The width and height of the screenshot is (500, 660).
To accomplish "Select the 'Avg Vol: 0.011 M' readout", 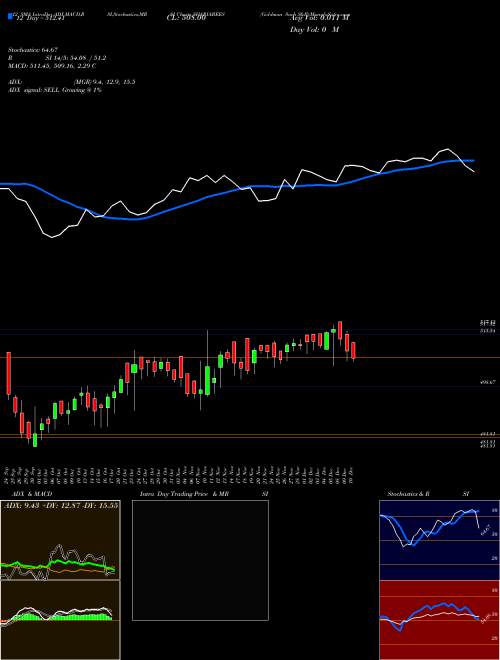I will (x=319, y=18).
